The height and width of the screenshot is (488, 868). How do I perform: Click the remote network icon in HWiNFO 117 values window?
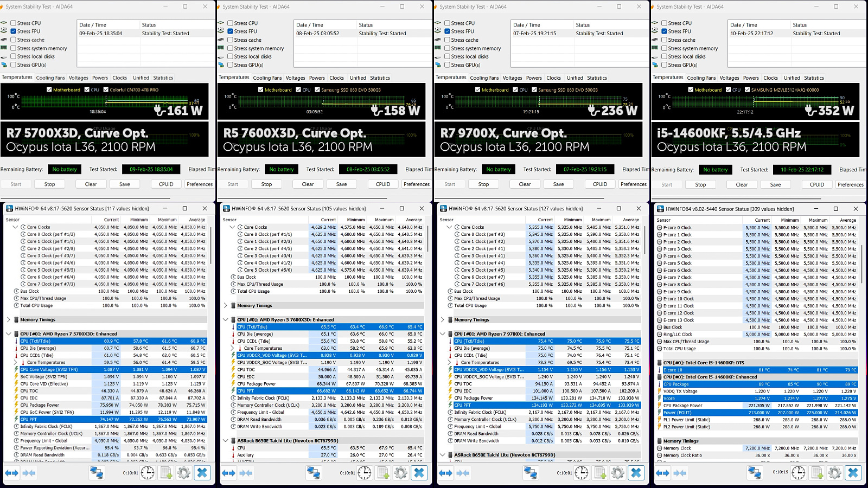[x=97, y=473]
